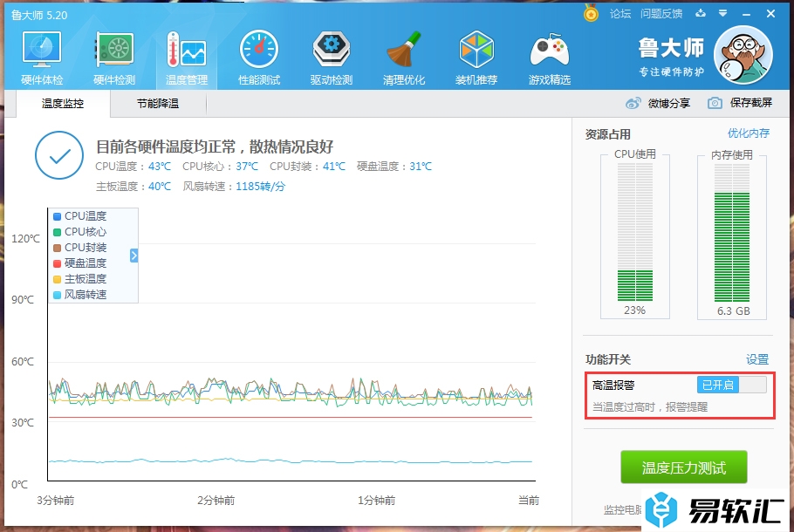Toggle CPU温度 legend blue swatch
This screenshot has width=794, height=532.
pos(58,216)
